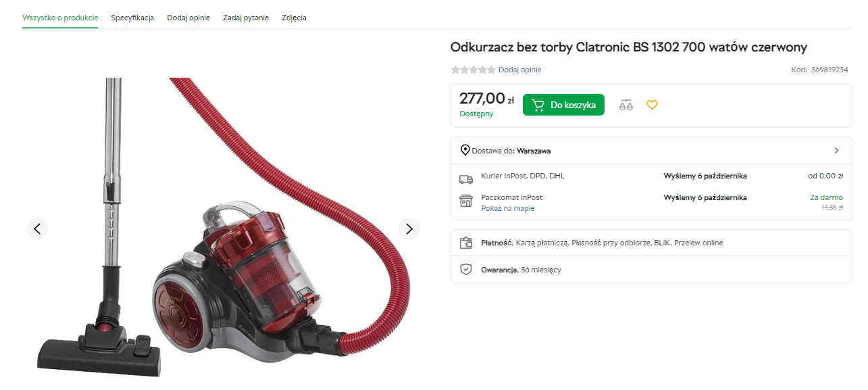Viewport: 868px width, 390px height.
Task: Switch to the Zdjęcia tab
Action: pyautogui.click(x=294, y=18)
